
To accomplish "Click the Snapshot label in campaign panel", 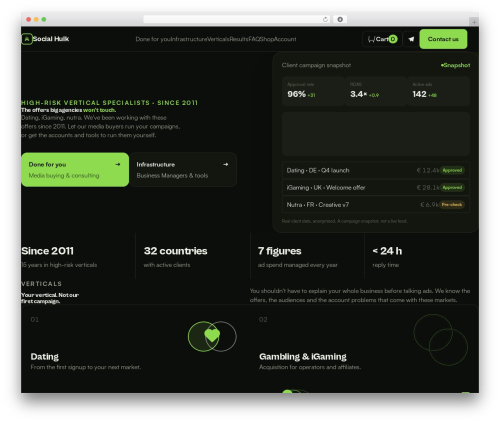I will [455, 65].
